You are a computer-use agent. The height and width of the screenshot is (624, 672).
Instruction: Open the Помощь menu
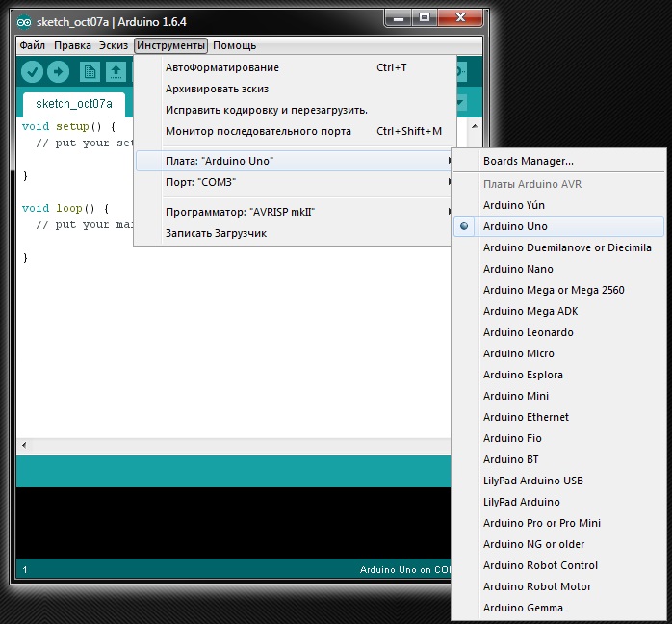(234, 45)
